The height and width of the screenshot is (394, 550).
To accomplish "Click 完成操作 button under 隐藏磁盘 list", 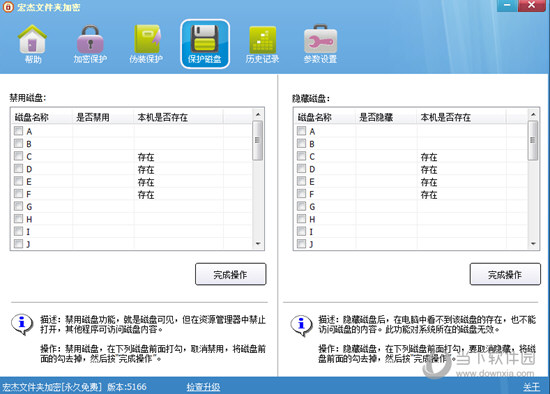I will coord(505,274).
